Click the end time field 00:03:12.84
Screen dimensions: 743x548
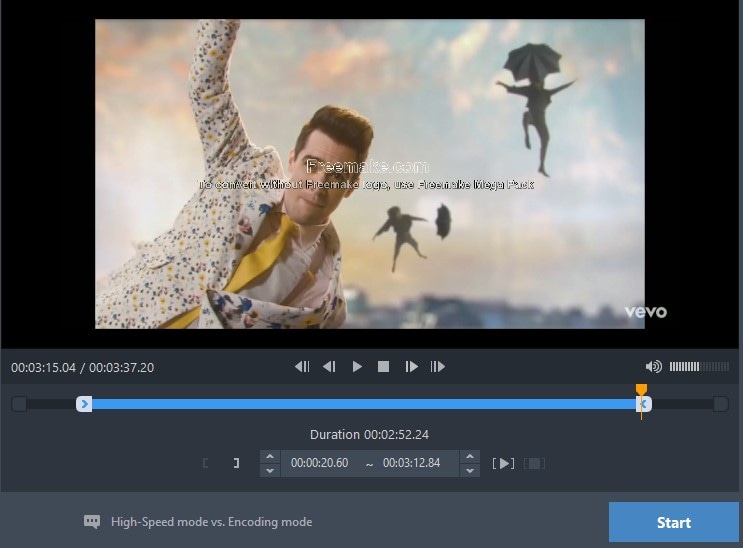411,463
